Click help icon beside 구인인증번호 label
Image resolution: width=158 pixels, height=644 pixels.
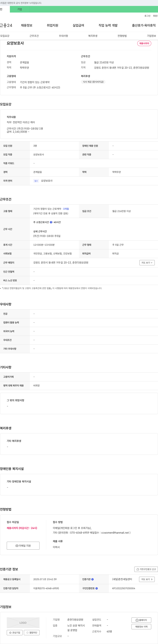(x=96, y=589)
